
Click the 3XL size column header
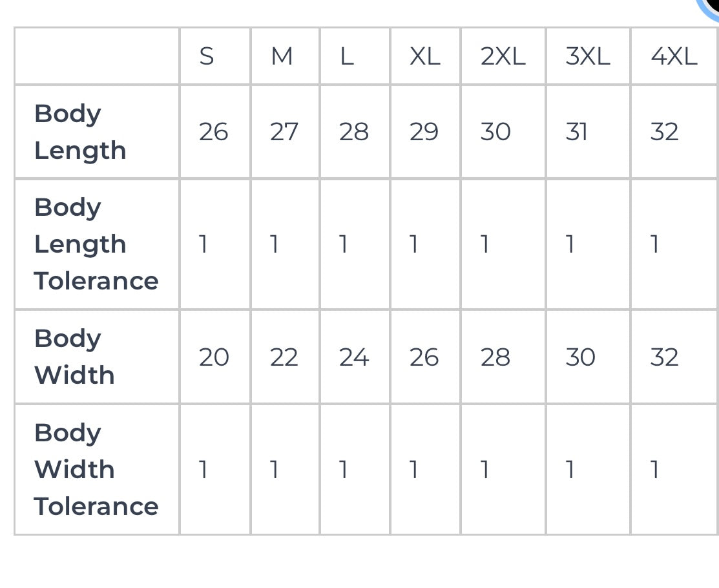point(587,57)
